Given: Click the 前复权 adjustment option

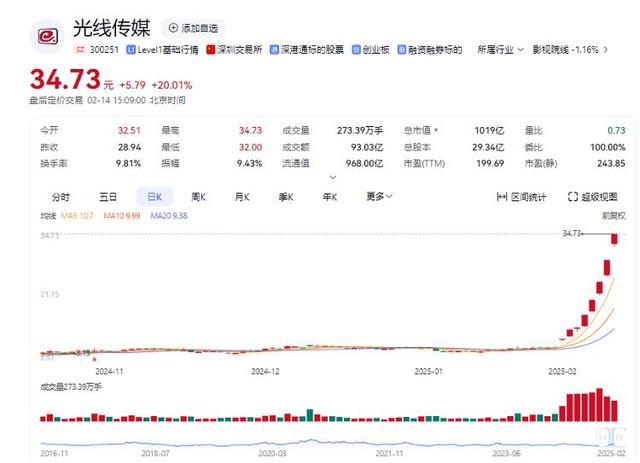Looking at the screenshot, I should 613,216.
